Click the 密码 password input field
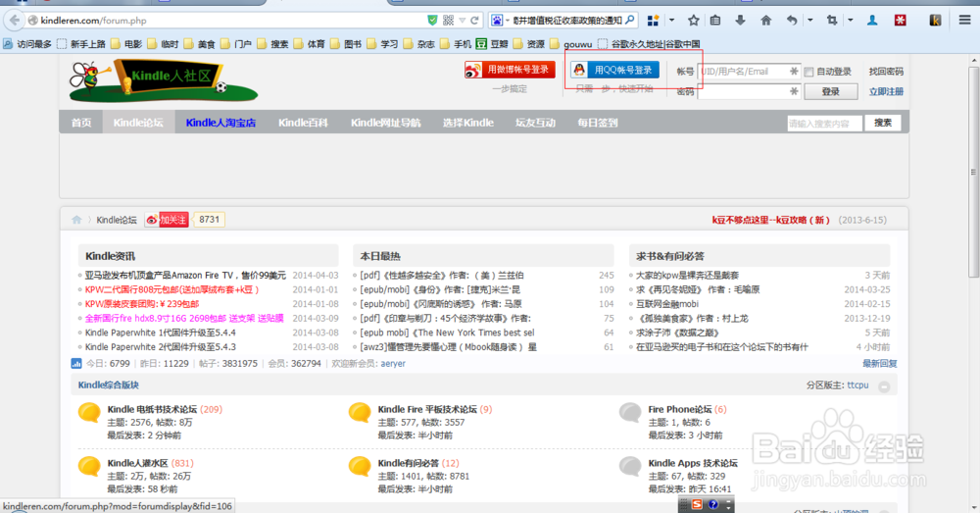Screen dimensions: 980x513 coord(750,91)
